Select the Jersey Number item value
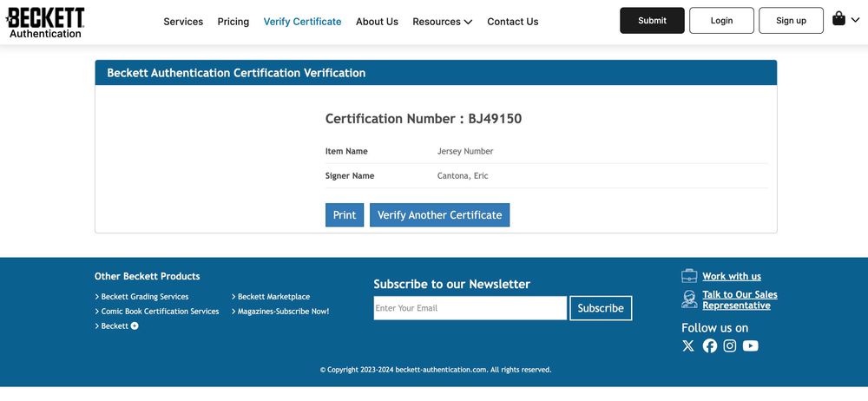 click(465, 151)
